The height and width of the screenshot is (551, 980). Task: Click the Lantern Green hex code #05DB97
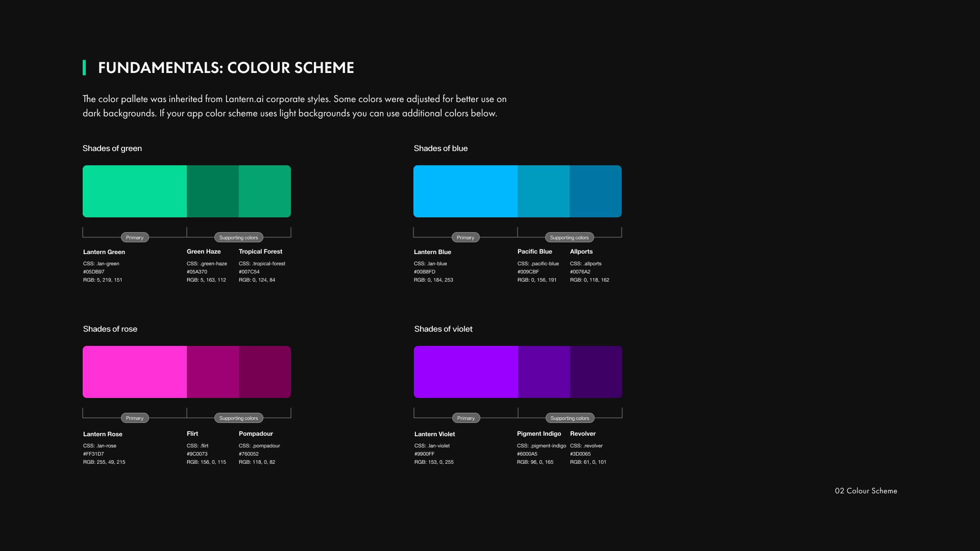tap(94, 272)
